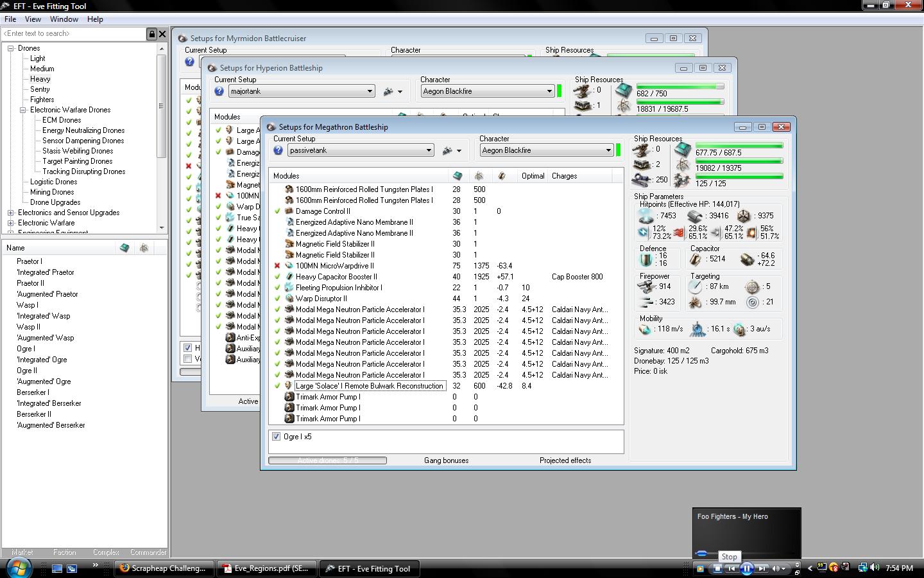The image size is (924, 578).
Task: Toggle the 100MN MicroWarpdrive II red X status
Action: [277, 266]
